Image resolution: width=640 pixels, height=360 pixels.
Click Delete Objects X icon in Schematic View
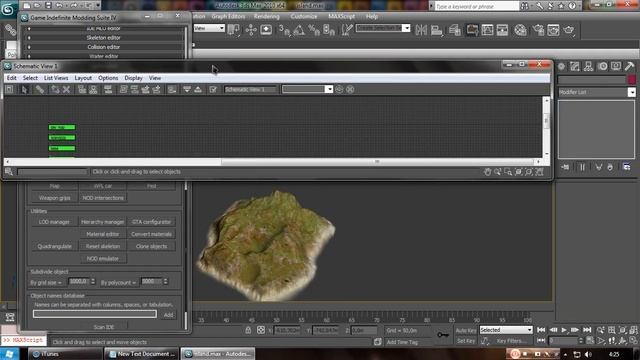(67, 89)
